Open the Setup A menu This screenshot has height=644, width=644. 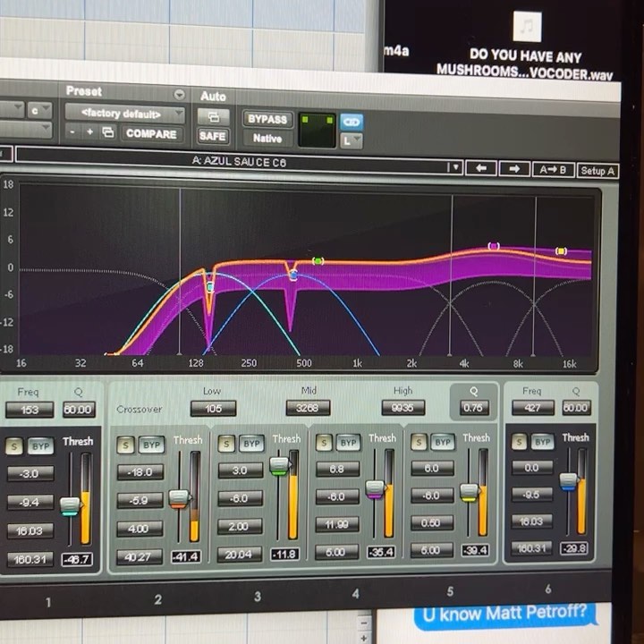pyautogui.click(x=597, y=170)
